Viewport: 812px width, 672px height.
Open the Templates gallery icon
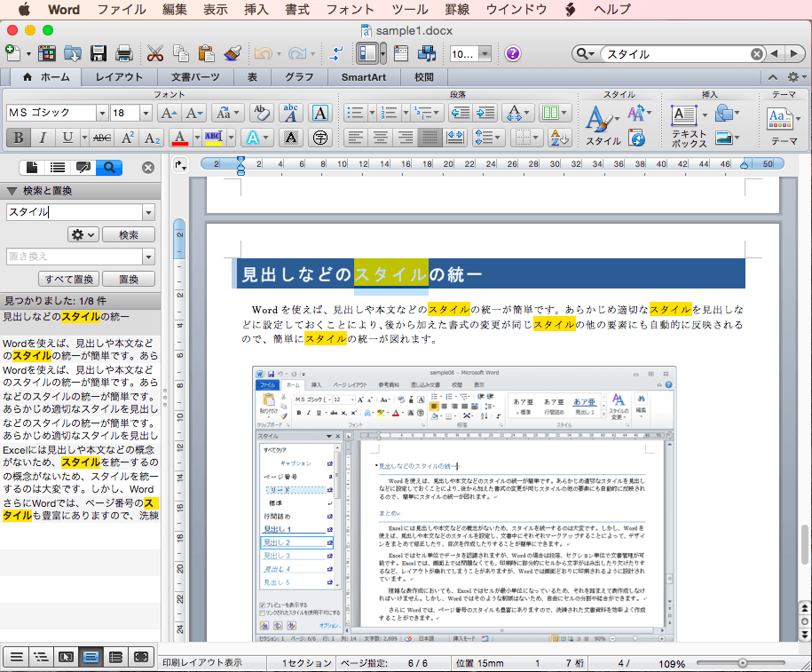(46, 53)
